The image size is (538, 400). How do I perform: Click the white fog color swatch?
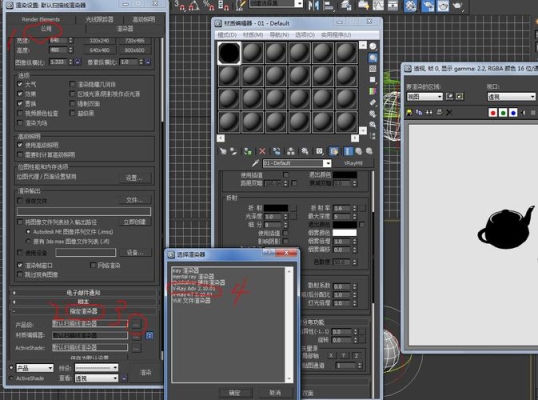(x=344, y=233)
